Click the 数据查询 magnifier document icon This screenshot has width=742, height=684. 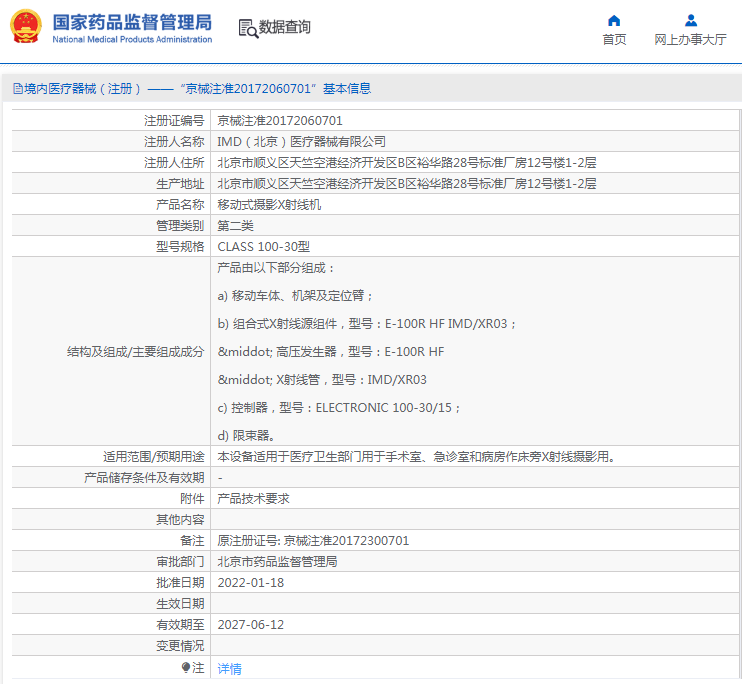click(x=247, y=28)
